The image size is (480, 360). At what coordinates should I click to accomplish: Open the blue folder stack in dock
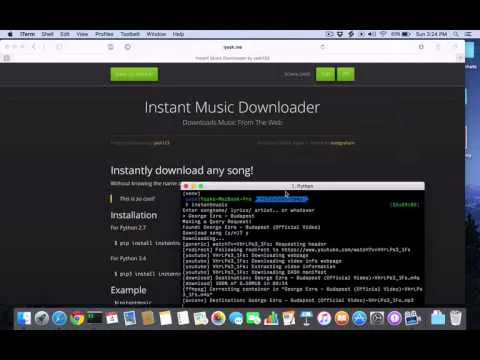pyautogui.click(x=438, y=318)
